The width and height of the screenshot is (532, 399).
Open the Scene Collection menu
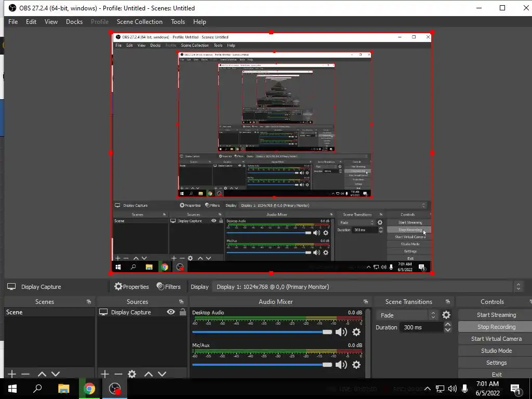pos(139,22)
